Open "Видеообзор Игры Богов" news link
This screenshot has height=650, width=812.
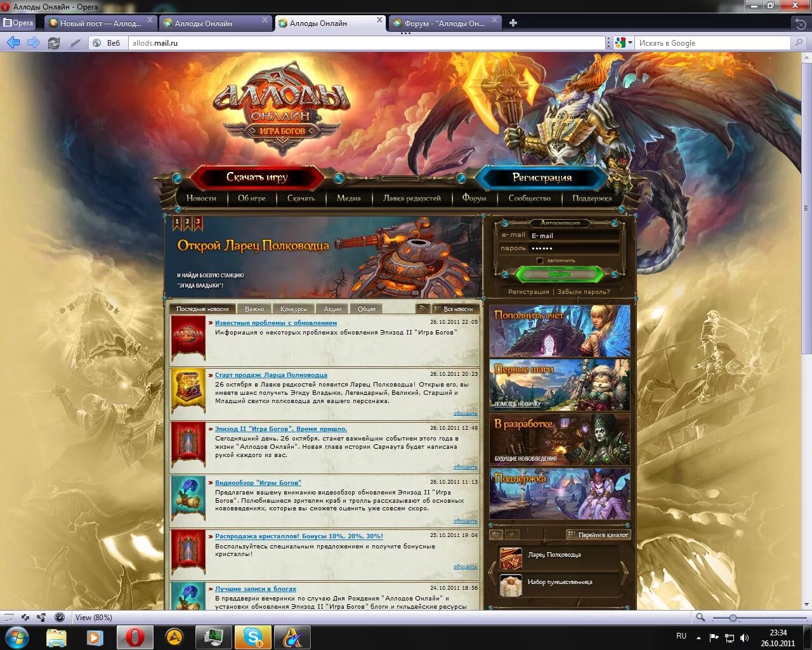point(258,483)
